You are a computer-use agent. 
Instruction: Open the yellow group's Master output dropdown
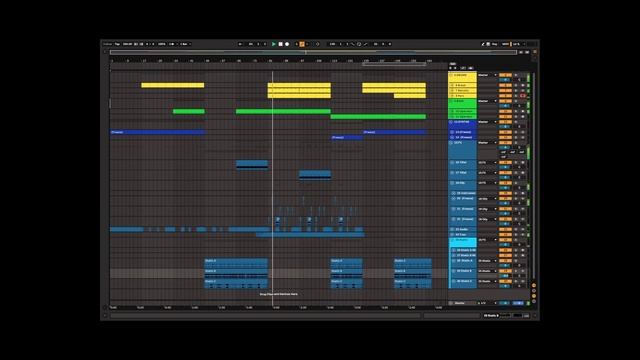487,75
